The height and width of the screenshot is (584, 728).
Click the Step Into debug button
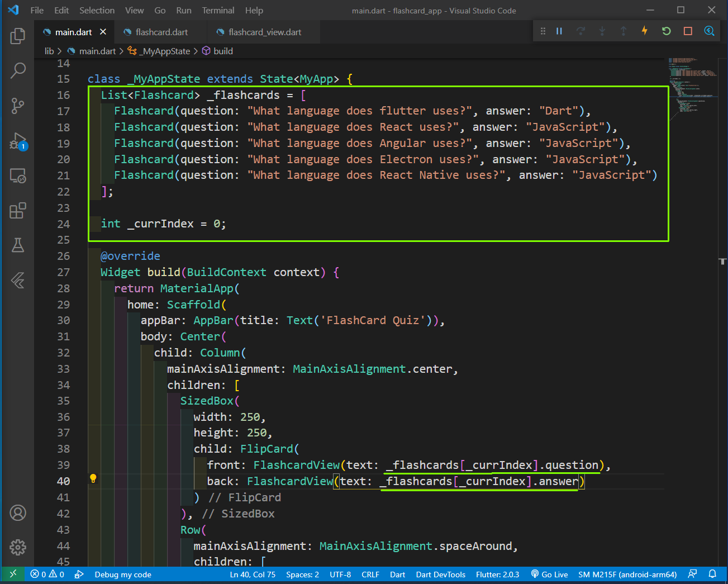tap(602, 31)
